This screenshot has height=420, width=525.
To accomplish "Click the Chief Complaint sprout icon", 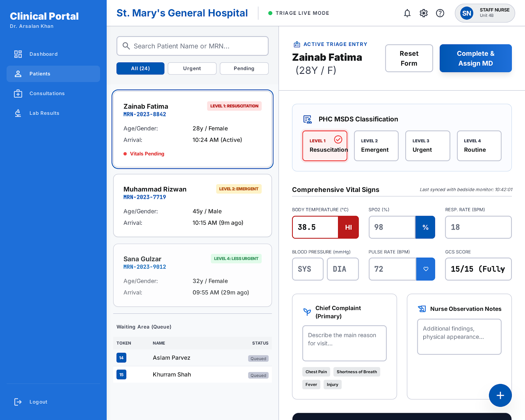I will (x=307, y=312).
